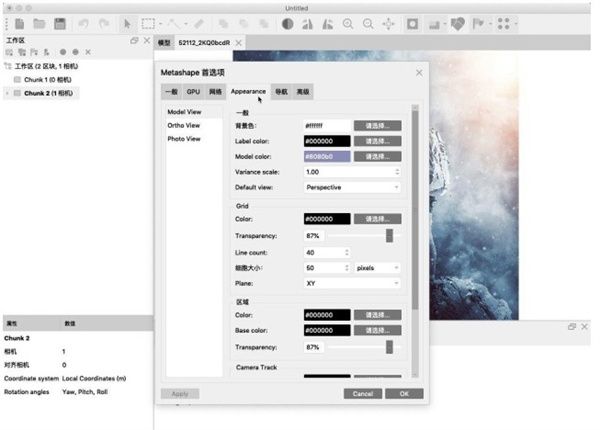
Task: Click the Zoom Out magnifier icon
Action: (368, 23)
